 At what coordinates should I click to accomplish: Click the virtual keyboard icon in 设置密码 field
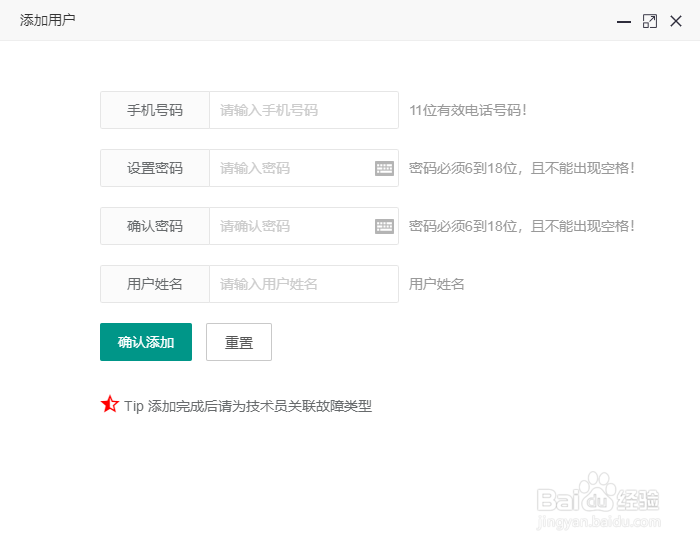384,168
